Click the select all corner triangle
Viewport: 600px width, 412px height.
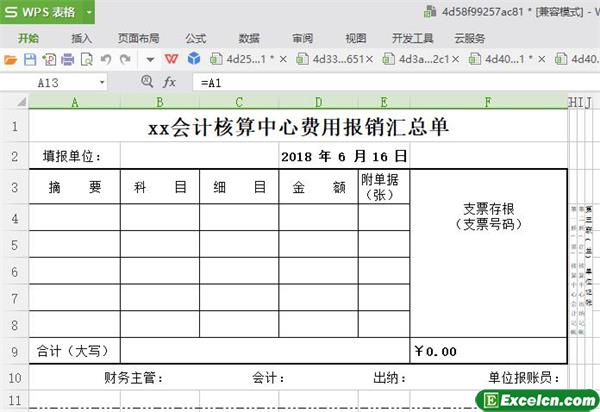pos(21,102)
